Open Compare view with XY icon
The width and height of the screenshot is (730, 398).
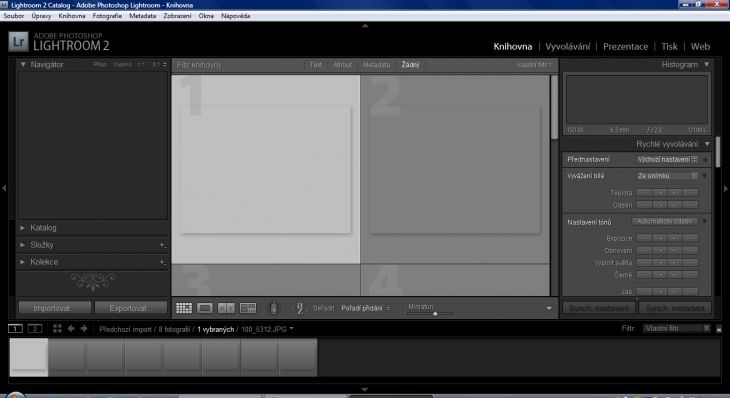(x=226, y=308)
